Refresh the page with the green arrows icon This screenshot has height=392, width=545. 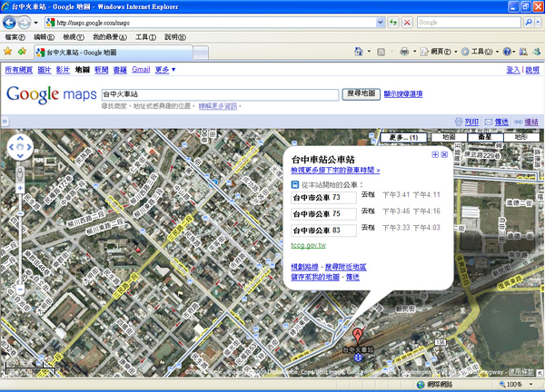393,23
